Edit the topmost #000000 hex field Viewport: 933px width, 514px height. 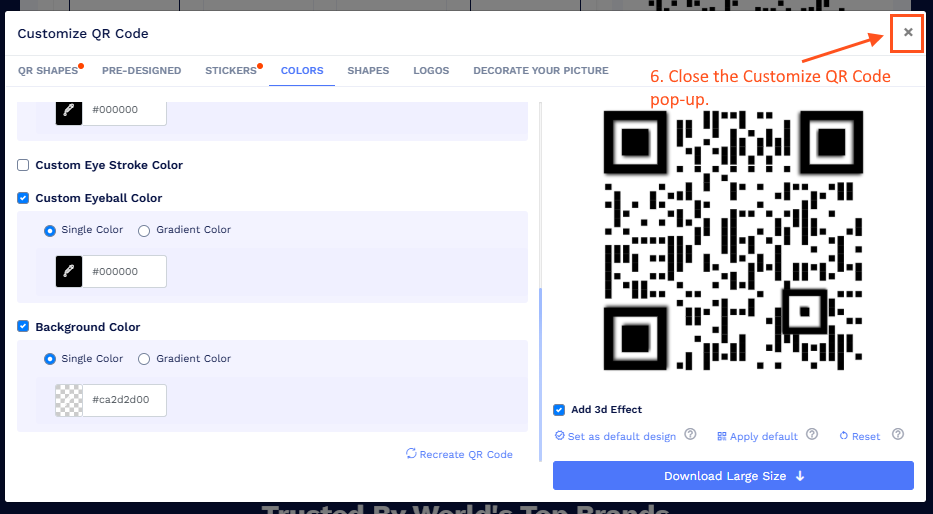tap(124, 113)
